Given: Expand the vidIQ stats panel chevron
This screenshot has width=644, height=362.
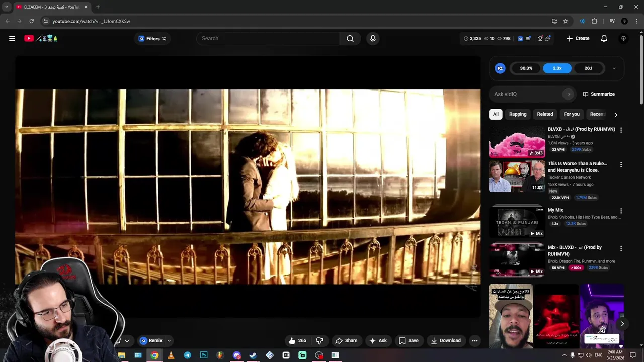Looking at the screenshot, I should click(614, 68).
